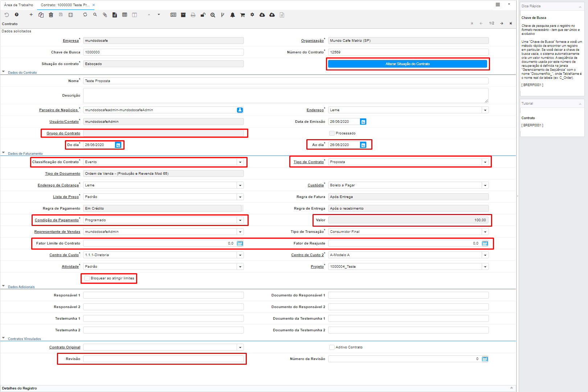This screenshot has height=392, width=588.
Task: Go to the next record arrow
Action: 502,23
